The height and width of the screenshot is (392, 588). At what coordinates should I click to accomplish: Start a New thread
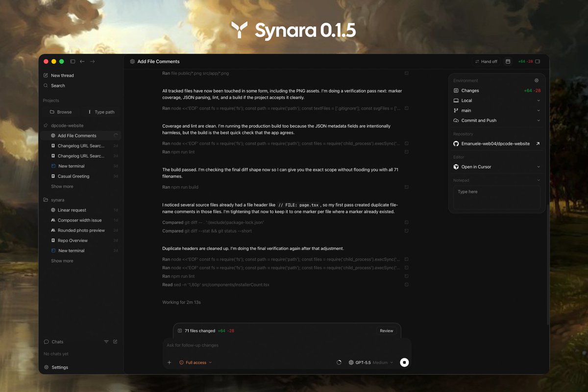(x=62, y=75)
